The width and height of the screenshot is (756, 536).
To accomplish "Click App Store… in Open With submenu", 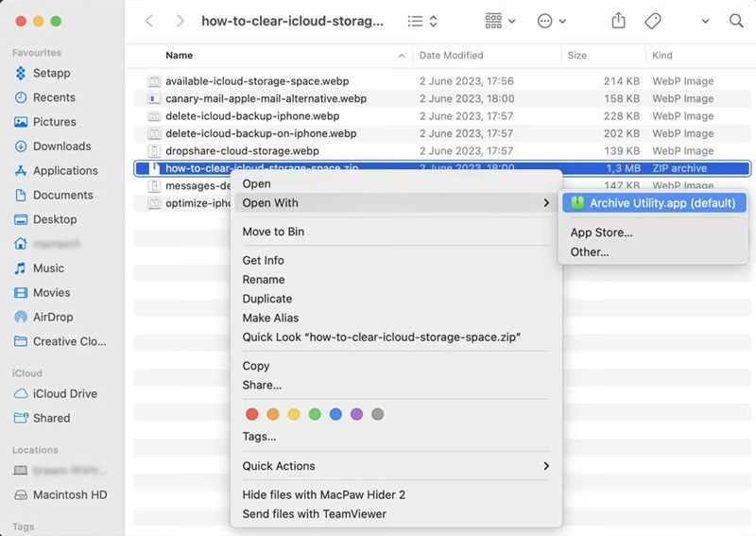I will click(601, 233).
